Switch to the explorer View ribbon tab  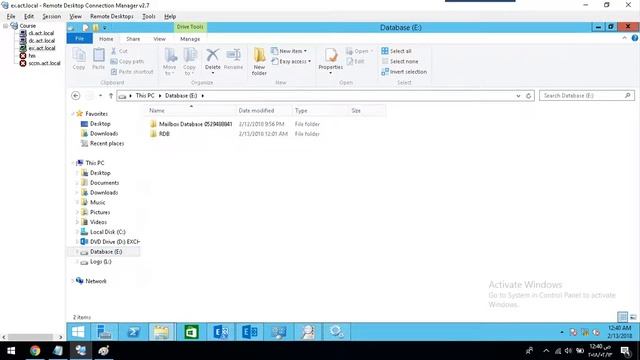click(x=159, y=39)
